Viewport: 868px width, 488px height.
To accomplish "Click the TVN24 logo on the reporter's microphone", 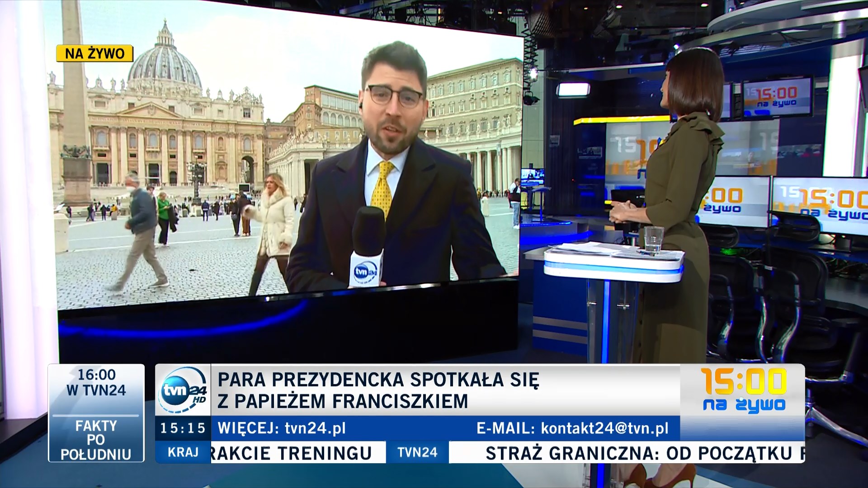I will point(365,272).
